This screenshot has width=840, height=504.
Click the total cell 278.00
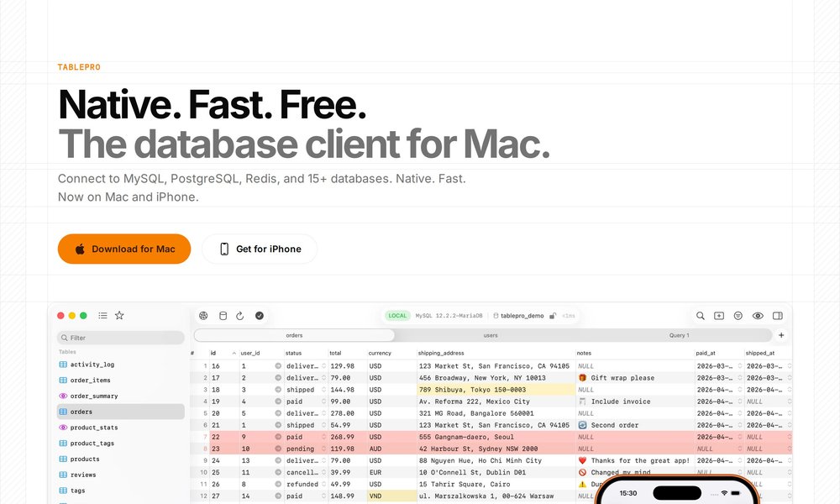[347, 413]
